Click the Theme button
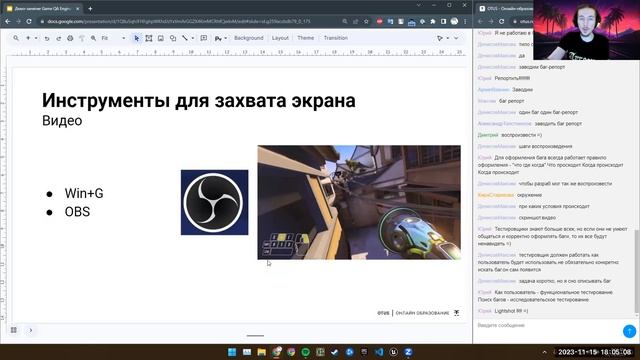 [x=305, y=38]
